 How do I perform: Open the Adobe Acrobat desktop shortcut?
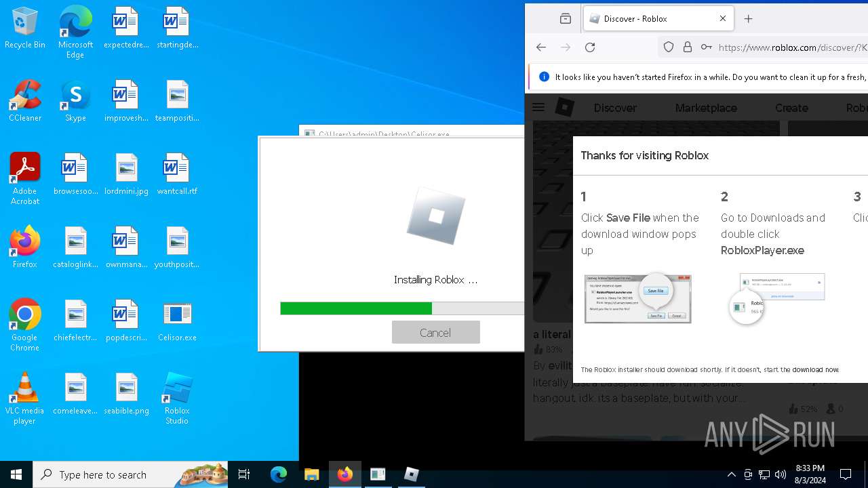[25, 178]
